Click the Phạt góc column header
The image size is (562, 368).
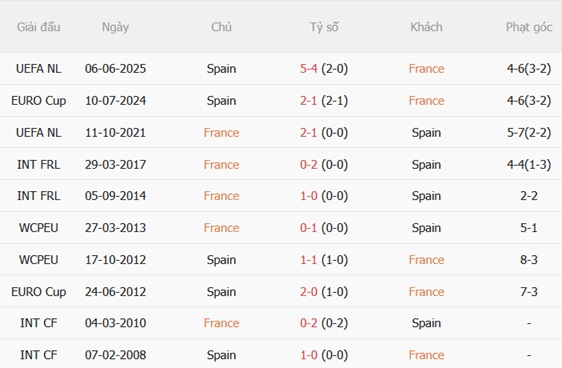[x=529, y=27]
